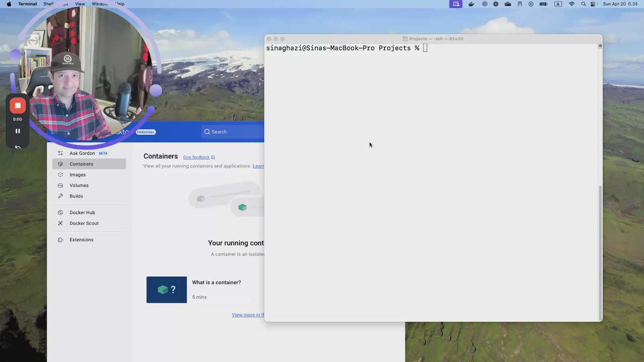Open the Terminal app menu
The height and width of the screenshot is (362, 644).
pyautogui.click(x=27, y=4)
